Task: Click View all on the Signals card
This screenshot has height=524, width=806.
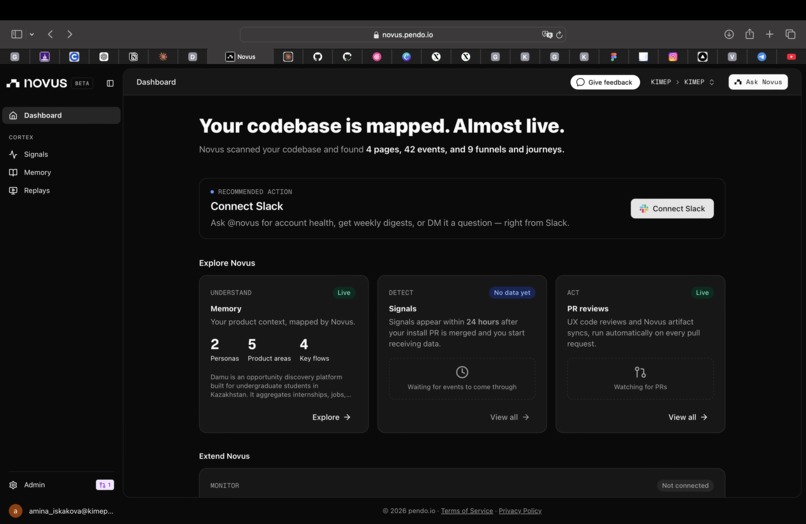Action: click(509, 417)
